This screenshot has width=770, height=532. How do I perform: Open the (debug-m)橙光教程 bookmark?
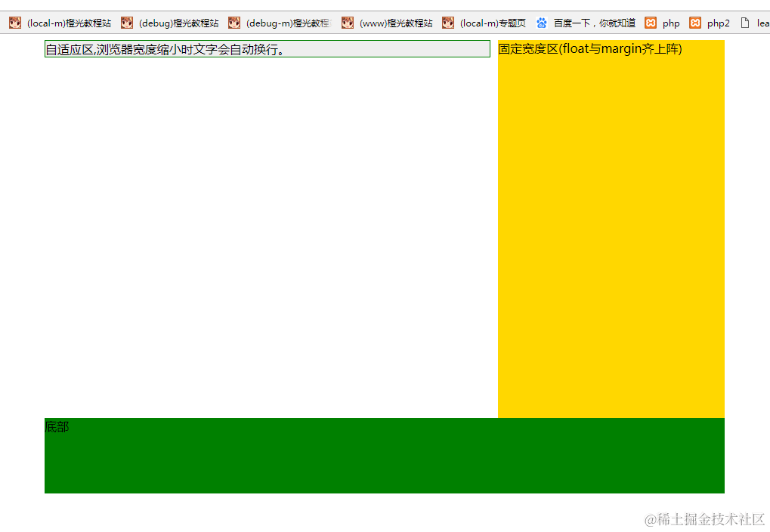(280, 23)
